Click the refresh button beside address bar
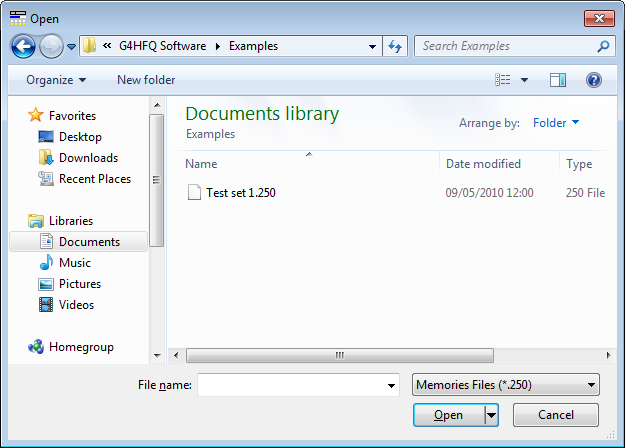This screenshot has height=448, width=625. (395, 46)
